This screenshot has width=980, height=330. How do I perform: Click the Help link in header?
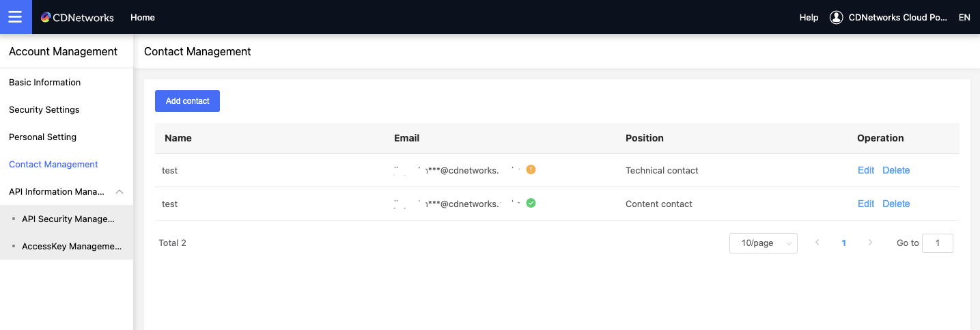coord(809,17)
